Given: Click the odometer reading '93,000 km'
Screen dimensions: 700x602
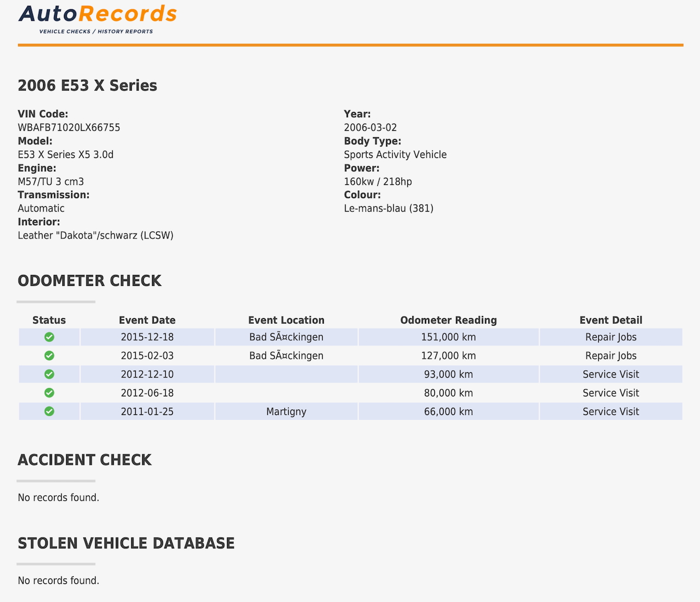Looking at the screenshot, I should [x=448, y=374].
